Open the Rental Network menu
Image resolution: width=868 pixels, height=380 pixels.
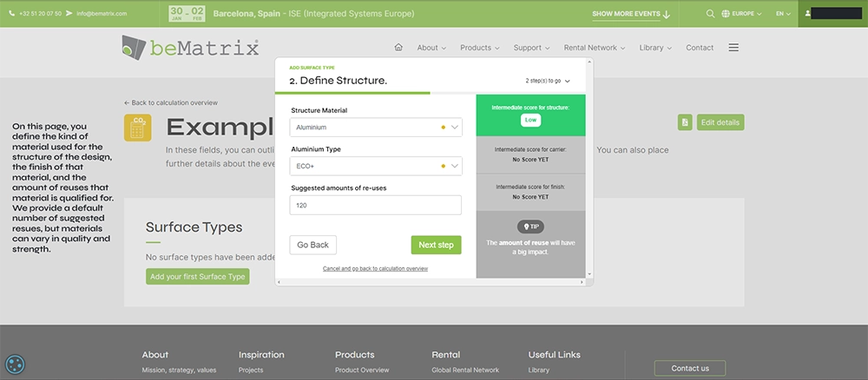tap(594, 48)
